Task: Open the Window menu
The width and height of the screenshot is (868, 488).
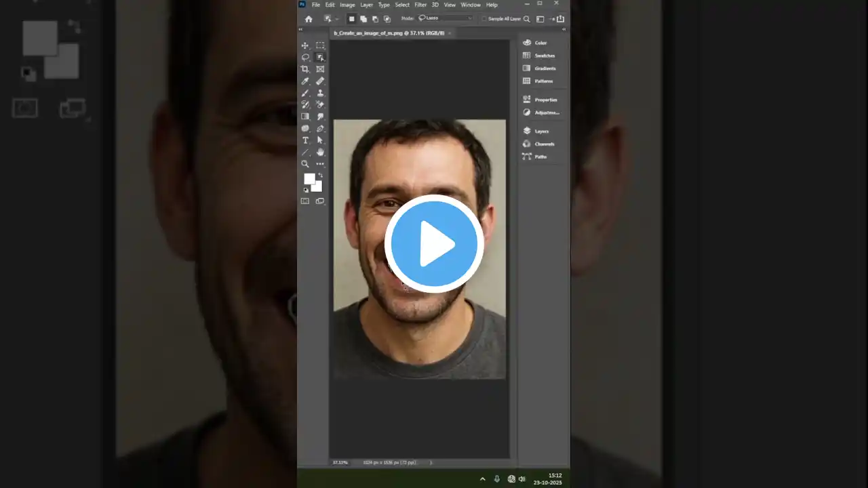Action: pos(471,5)
